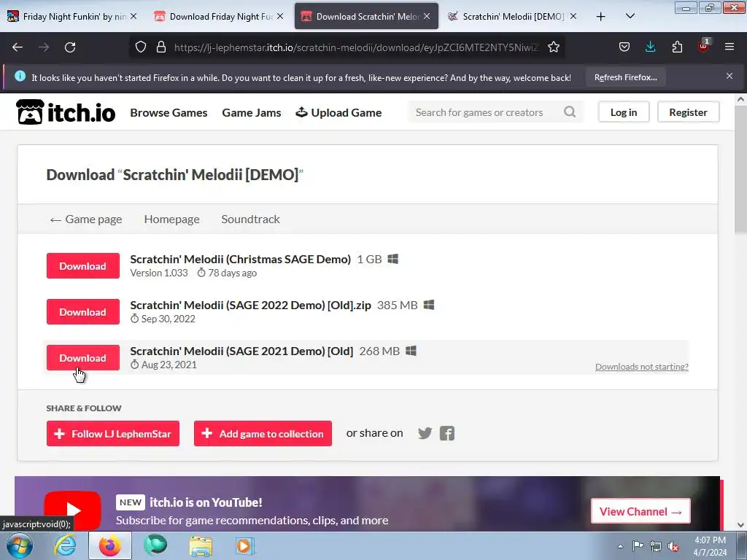The height and width of the screenshot is (560, 747).
Task: Open the media player taskbar icon
Action: [245, 545]
